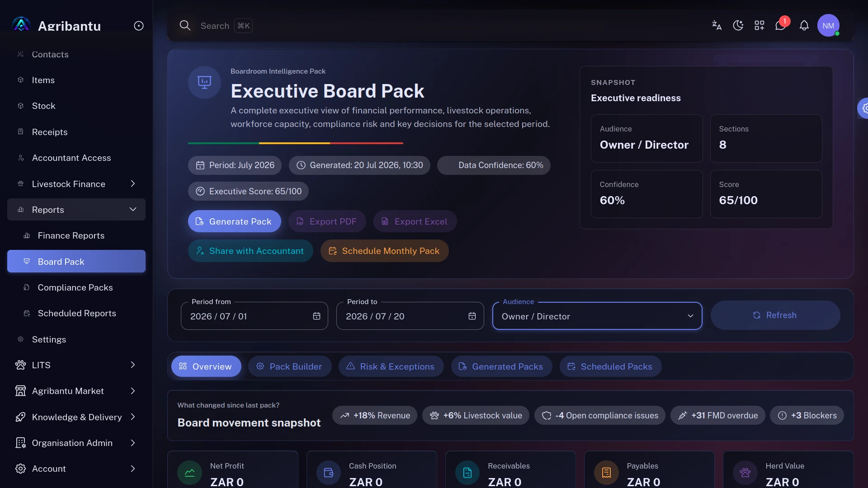Expand Knowledge & Delivery menu
Image resolution: width=868 pixels, height=488 pixels.
click(76, 417)
